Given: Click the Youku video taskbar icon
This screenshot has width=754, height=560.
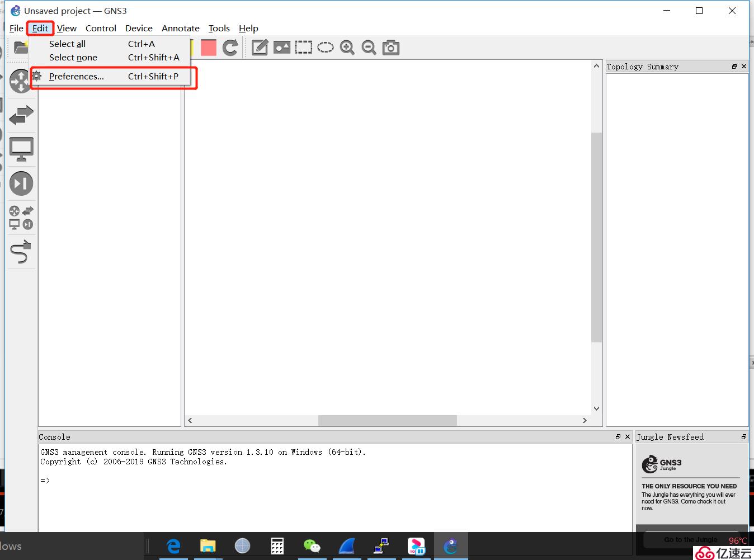Looking at the screenshot, I should [416, 545].
